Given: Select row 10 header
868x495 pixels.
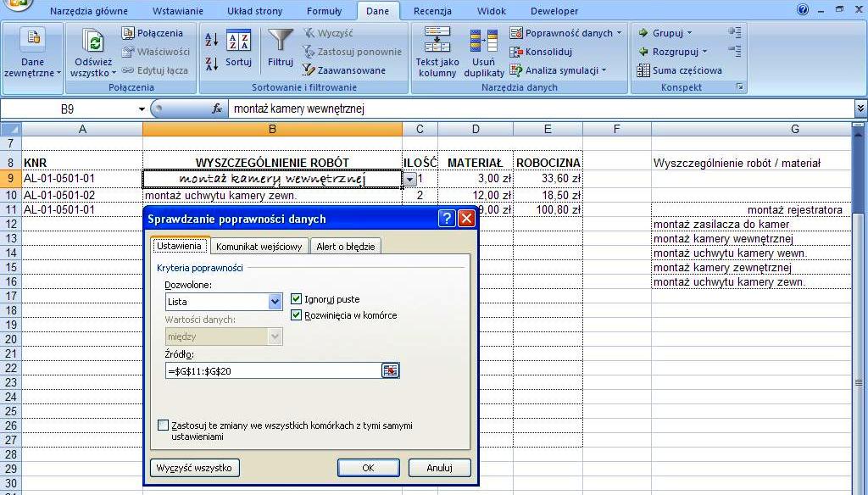Looking at the screenshot, I should click(10, 195).
